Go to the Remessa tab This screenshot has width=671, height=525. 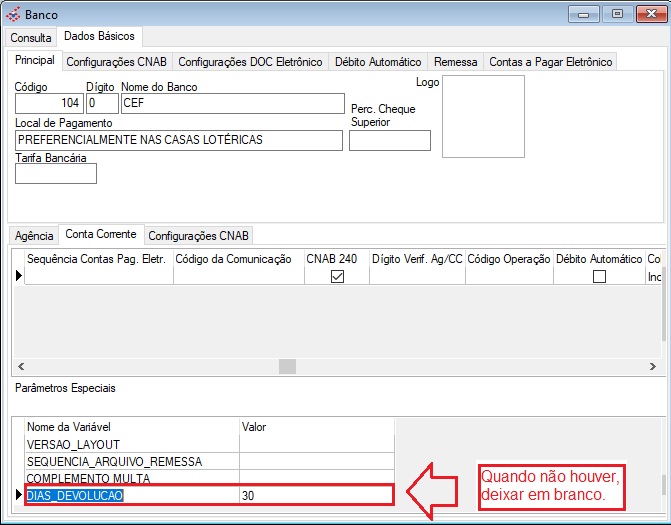click(456, 62)
